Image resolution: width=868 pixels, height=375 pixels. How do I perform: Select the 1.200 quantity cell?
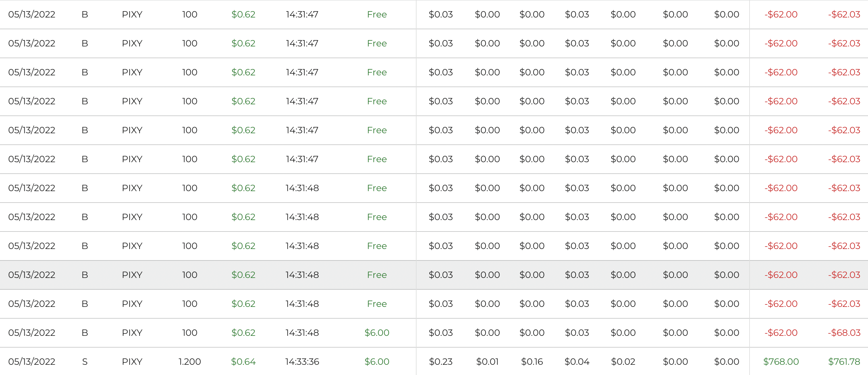pyautogui.click(x=189, y=361)
